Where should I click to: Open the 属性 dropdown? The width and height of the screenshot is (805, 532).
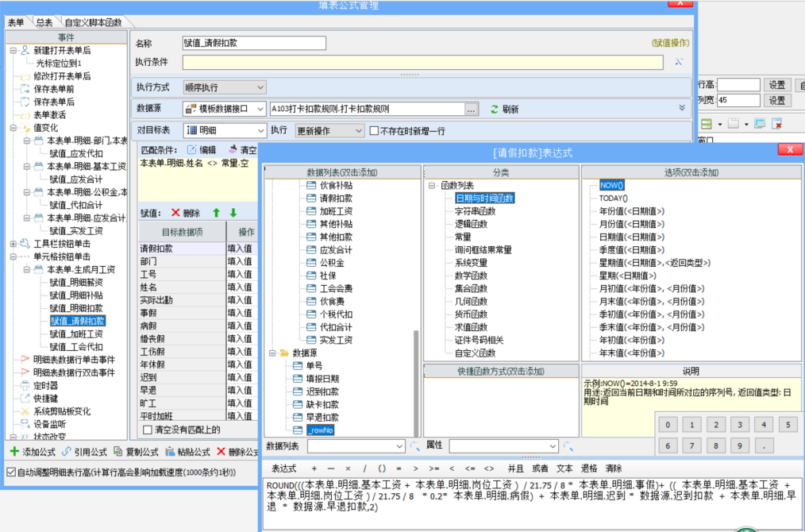click(x=553, y=446)
